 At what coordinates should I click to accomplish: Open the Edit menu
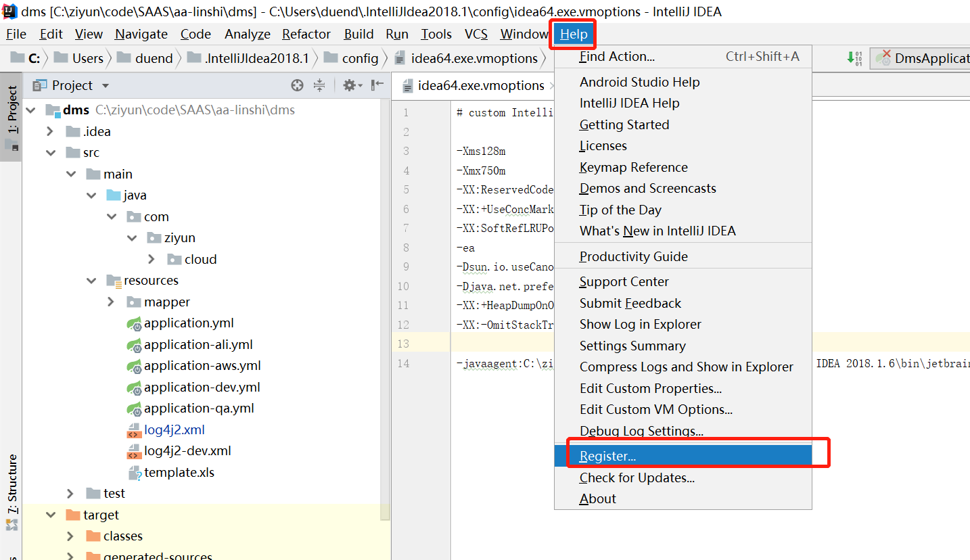tap(51, 34)
